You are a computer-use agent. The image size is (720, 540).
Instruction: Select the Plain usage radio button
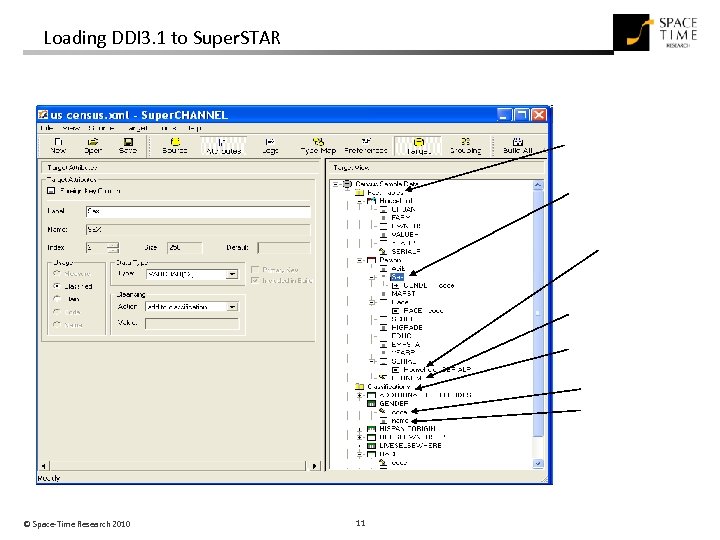(x=57, y=299)
